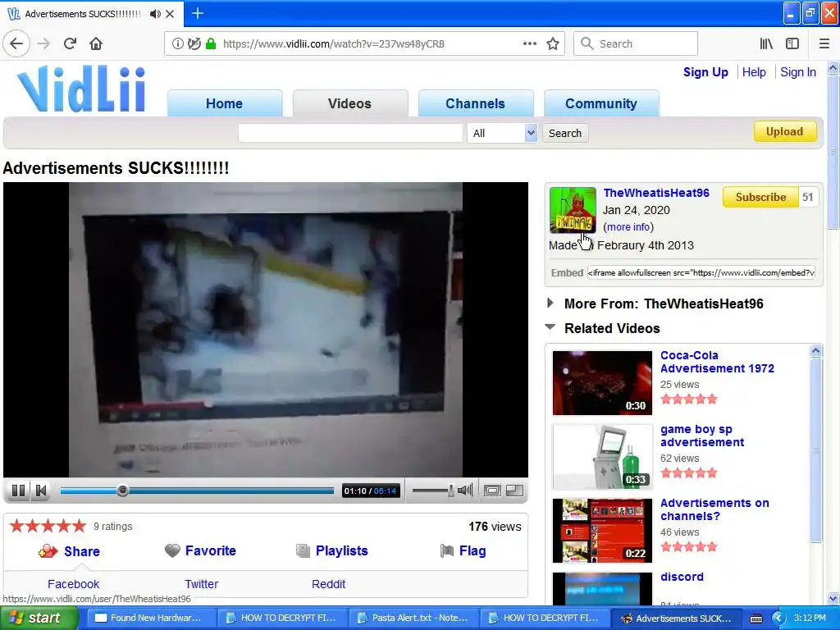Open TheWheatisHeat96 channel name link

[656, 193]
